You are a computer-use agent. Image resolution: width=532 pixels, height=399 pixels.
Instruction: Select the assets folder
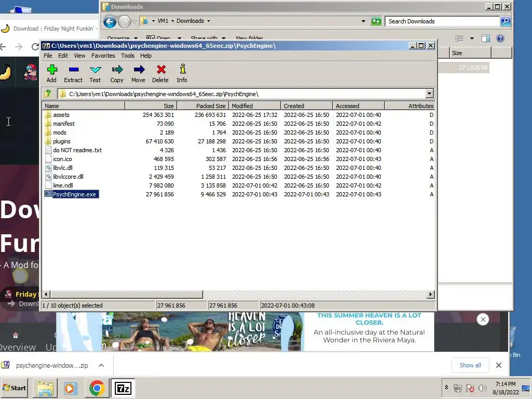(61, 115)
